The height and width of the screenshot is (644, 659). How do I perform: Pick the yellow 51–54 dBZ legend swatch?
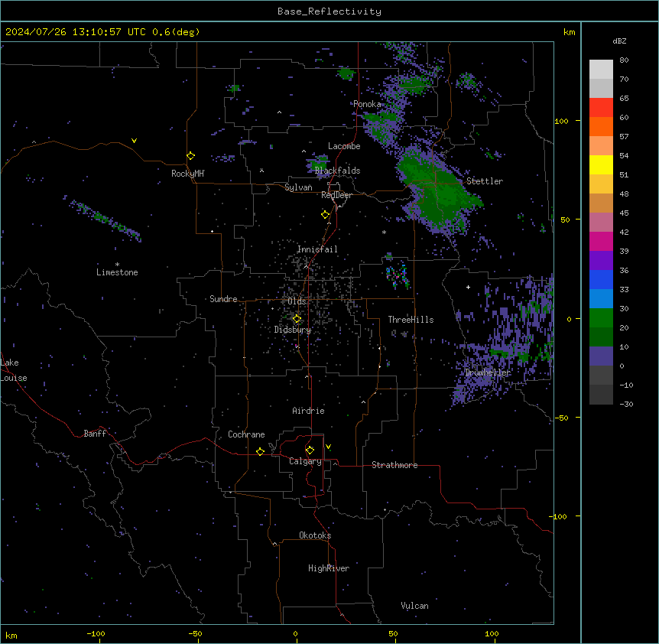[601, 165]
